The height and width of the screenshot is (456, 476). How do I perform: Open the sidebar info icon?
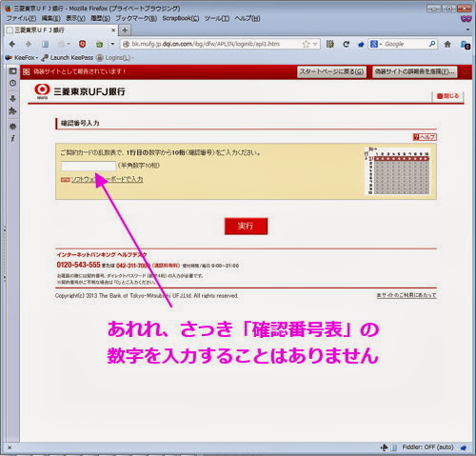pos(12,138)
